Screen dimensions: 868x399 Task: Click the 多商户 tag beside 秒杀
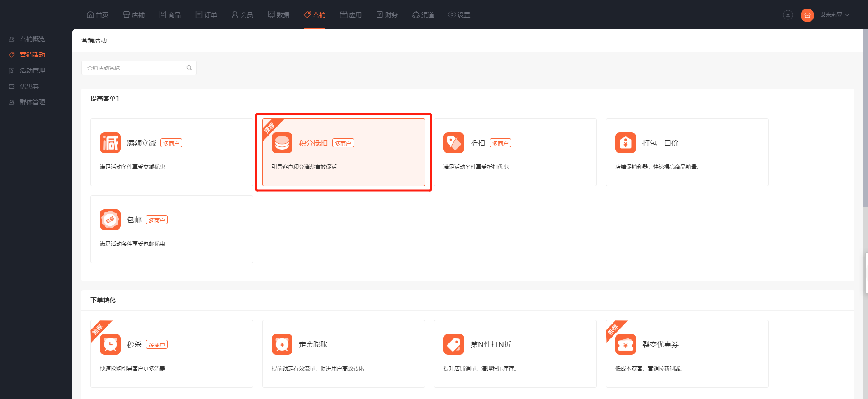pos(157,345)
